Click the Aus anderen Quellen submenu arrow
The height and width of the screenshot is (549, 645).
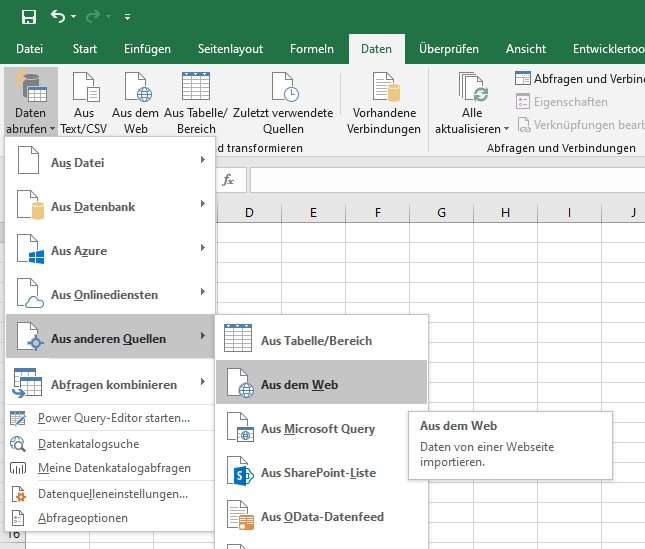203,336
